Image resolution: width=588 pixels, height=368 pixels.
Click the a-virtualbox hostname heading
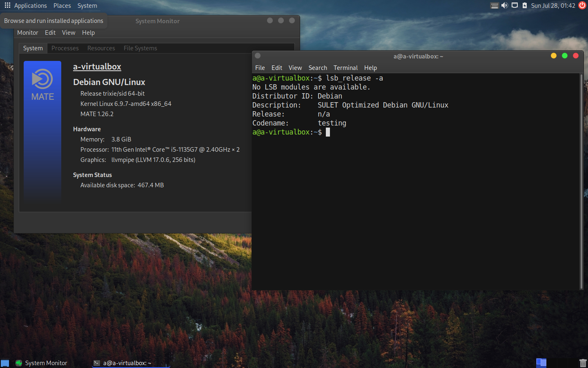(x=97, y=67)
